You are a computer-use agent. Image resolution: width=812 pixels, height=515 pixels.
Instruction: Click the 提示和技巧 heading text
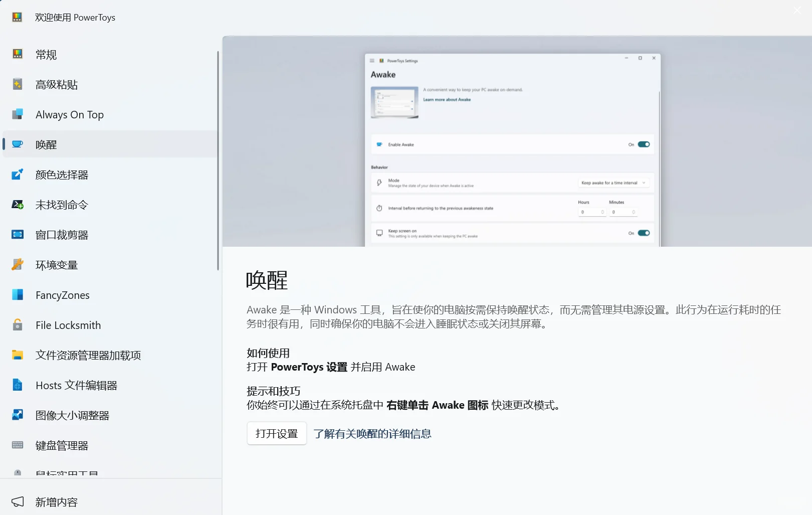click(x=274, y=391)
